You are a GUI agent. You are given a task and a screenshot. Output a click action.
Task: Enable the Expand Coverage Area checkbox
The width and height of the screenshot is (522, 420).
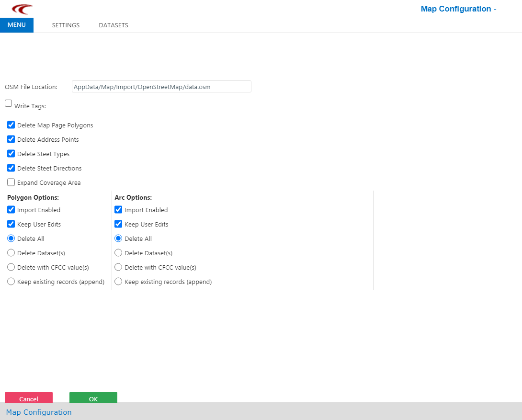pyautogui.click(x=11, y=182)
